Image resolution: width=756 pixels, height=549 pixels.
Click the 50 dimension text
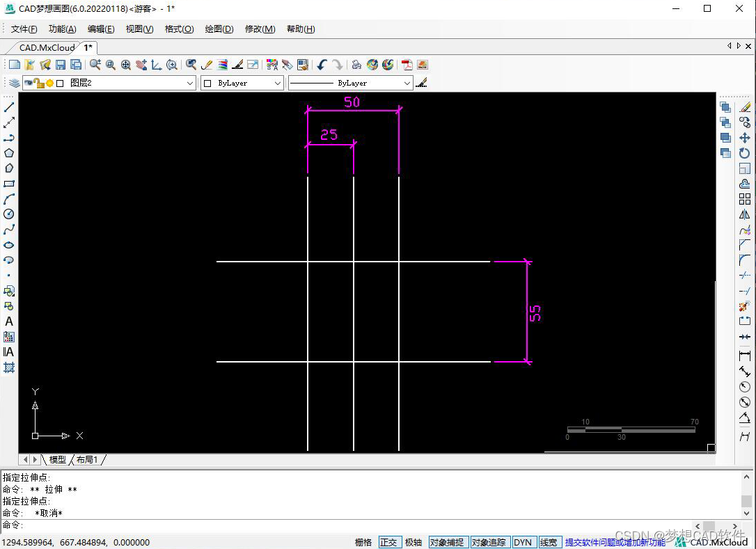352,102
